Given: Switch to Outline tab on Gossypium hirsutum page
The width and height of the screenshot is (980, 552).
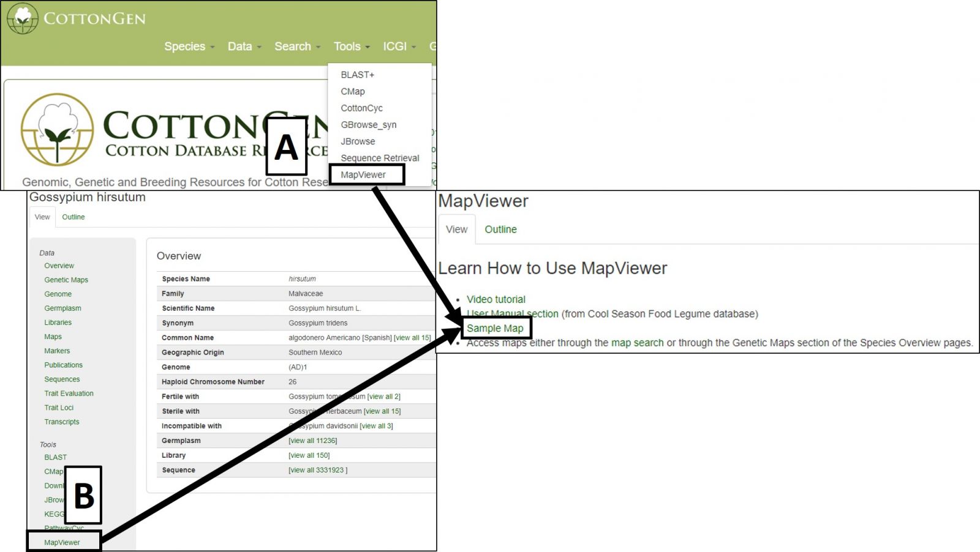Looking at the screenshot, I should (x=73, y=217).
